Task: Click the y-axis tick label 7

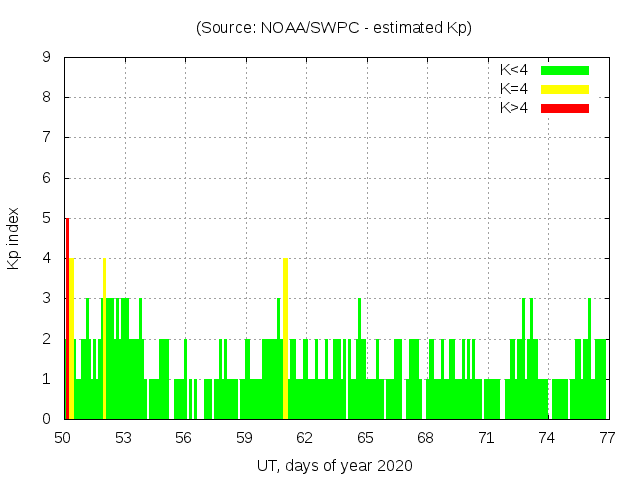Action: pyautogui.click(x=47, y=138)
